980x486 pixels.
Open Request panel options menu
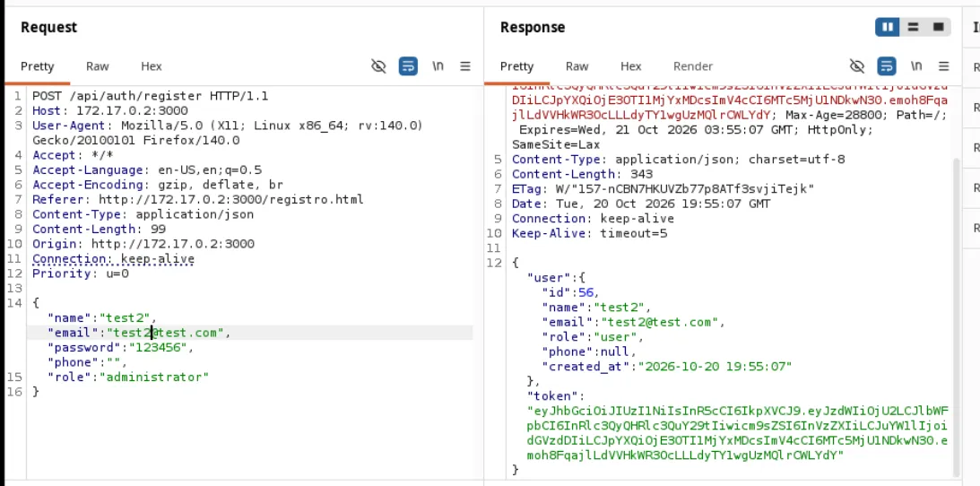click(x=465, y=66)
